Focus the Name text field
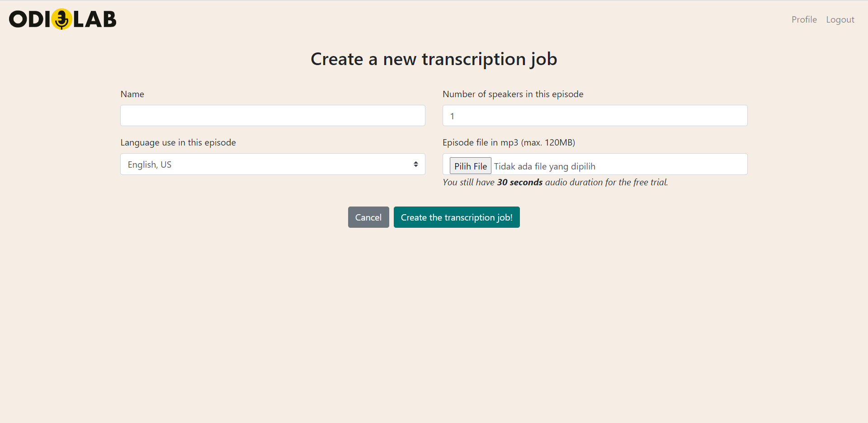Screen dimensions: 868x423 coord(273,116)
